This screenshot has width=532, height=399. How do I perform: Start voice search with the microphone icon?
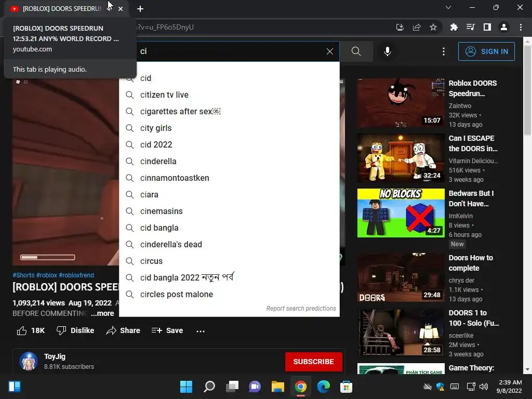click(x=387, y=51)
